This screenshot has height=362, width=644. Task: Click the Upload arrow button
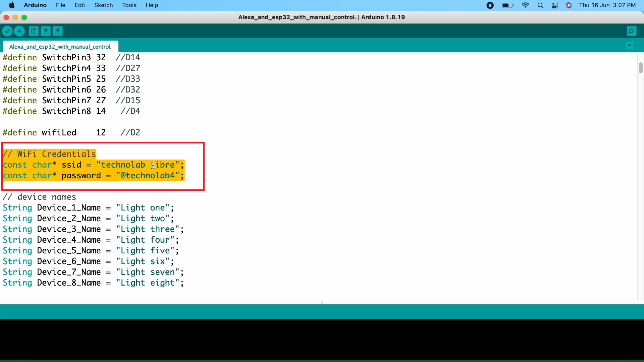(x=20, y=31)
